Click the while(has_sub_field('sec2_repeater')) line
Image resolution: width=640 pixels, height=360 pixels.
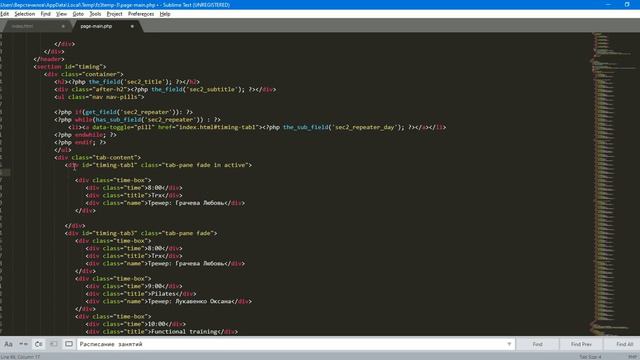pyautogui.click(x=137, y=120)
